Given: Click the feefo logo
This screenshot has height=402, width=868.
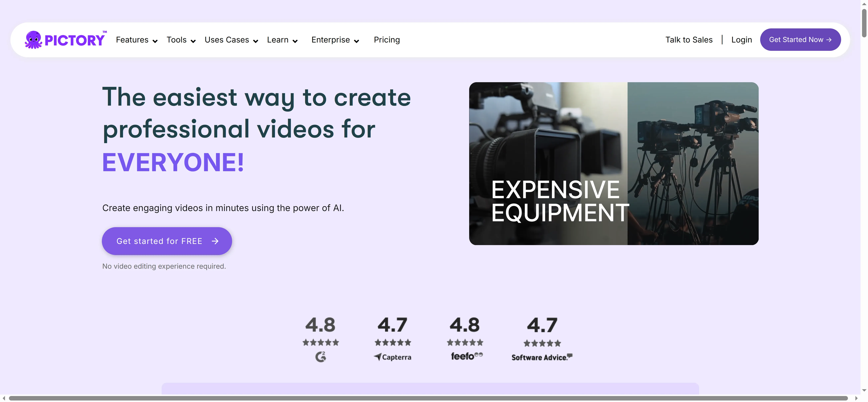Looking at the screenshot, I should pyautogui.click(x=466, y=356).
